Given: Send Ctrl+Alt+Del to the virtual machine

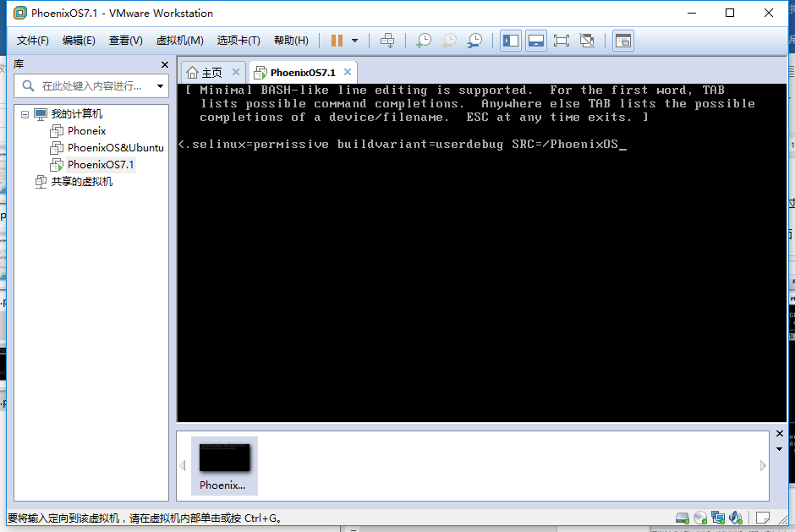Looking at the screenshot, I should [387, 41].
